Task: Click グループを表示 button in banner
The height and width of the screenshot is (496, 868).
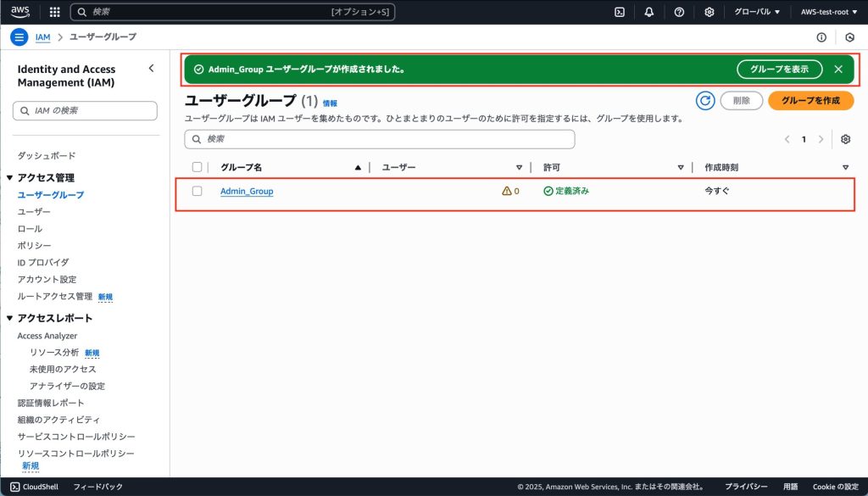Action: tap(780, 70)
